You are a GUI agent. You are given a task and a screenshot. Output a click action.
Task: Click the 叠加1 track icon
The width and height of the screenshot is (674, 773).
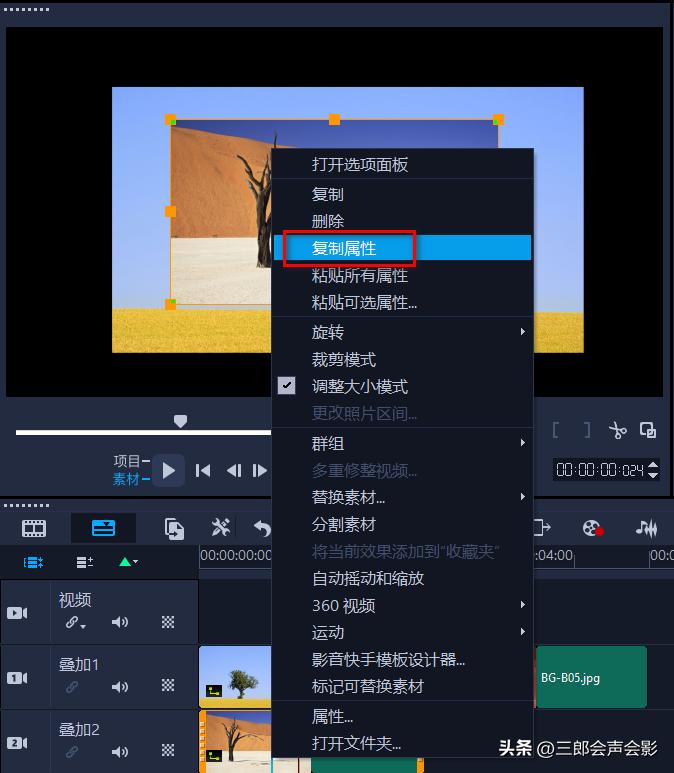[17, 678]
